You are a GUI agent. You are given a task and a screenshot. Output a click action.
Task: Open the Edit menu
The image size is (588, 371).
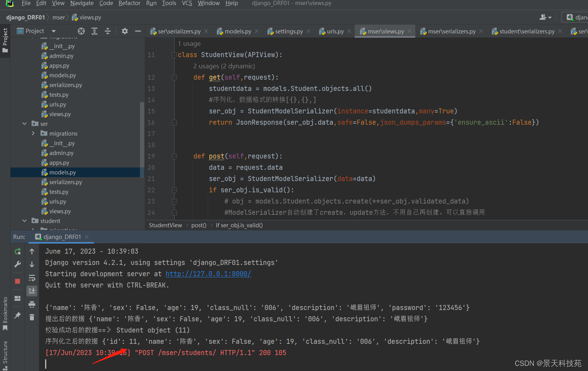[x=41, y=3]
